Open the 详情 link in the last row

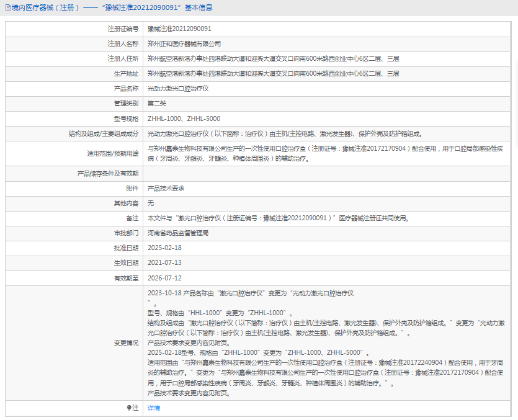point(154,408)
